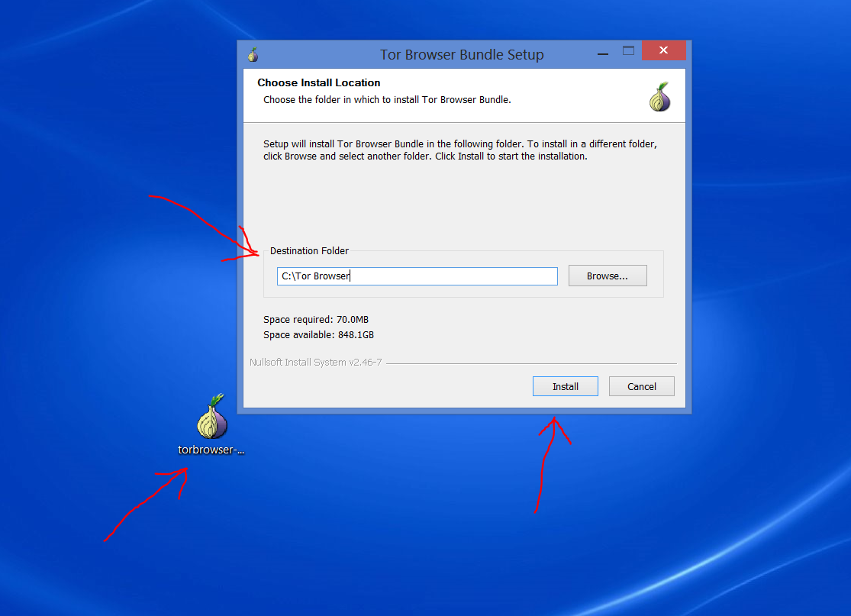Click the Tor onion logo in header
Screen dimensions: 851x616
[659, 97]
